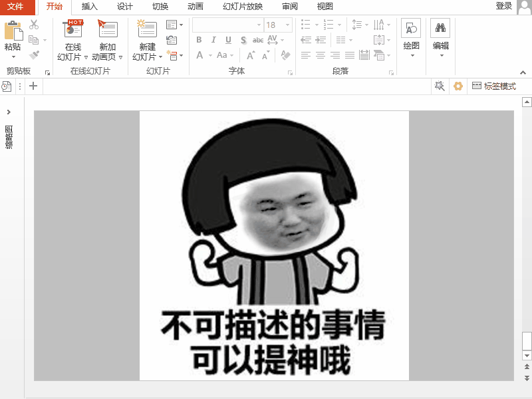Click the Copy icon
Viewport: 532px width, 399px height.
(x=34, y=40)
